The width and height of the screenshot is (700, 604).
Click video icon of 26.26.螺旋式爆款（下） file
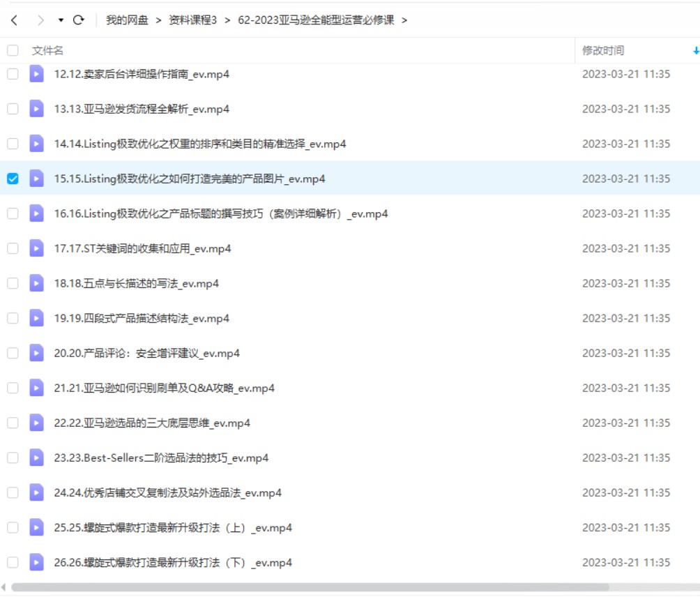[x=37, y=562]
